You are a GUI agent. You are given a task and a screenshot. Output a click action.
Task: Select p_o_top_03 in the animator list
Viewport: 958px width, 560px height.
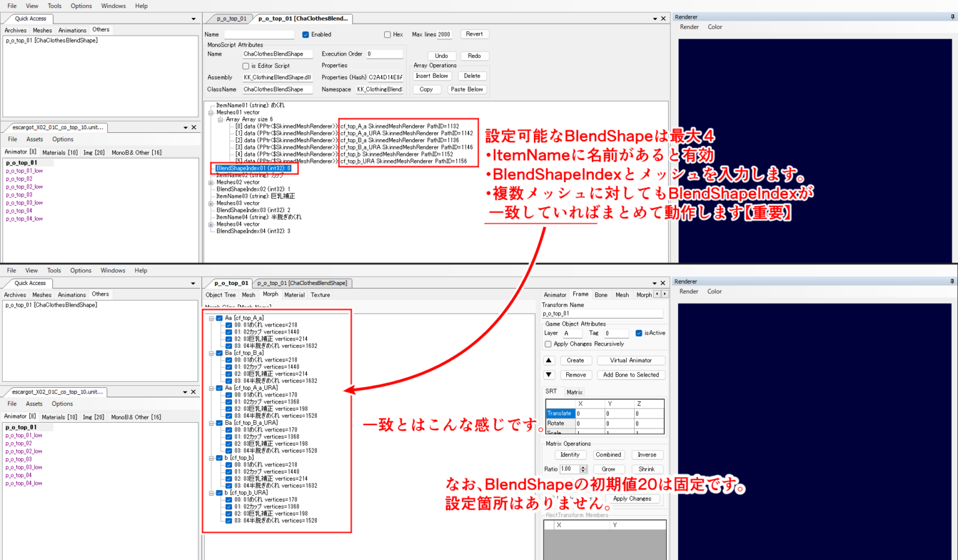coord(19,195)
